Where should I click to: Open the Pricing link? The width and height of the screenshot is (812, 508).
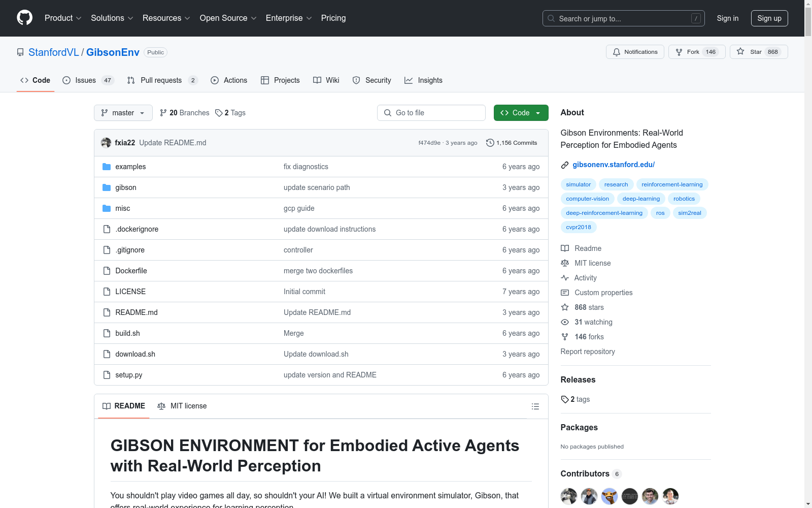pyautogui.click(x=333, y=18)
